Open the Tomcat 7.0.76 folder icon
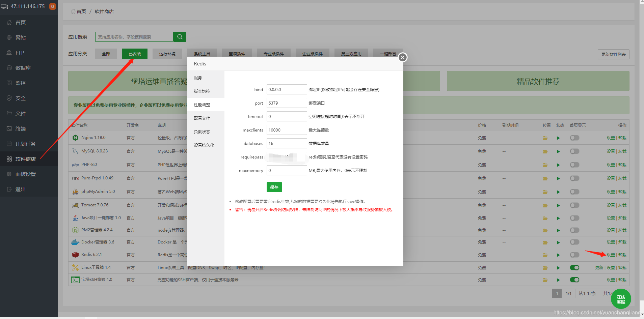 click(545, 205)
